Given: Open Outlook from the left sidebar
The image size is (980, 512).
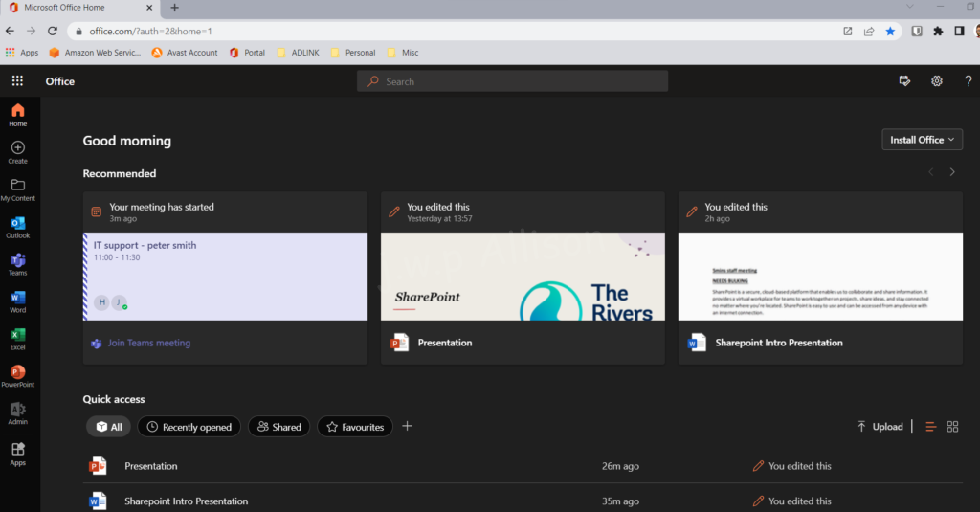Looking at the screenshot, I should click(17, 227).
